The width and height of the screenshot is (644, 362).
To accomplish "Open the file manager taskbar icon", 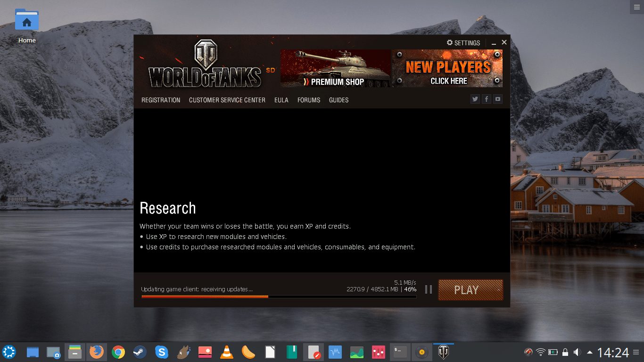I will click(x=75, y=352).
